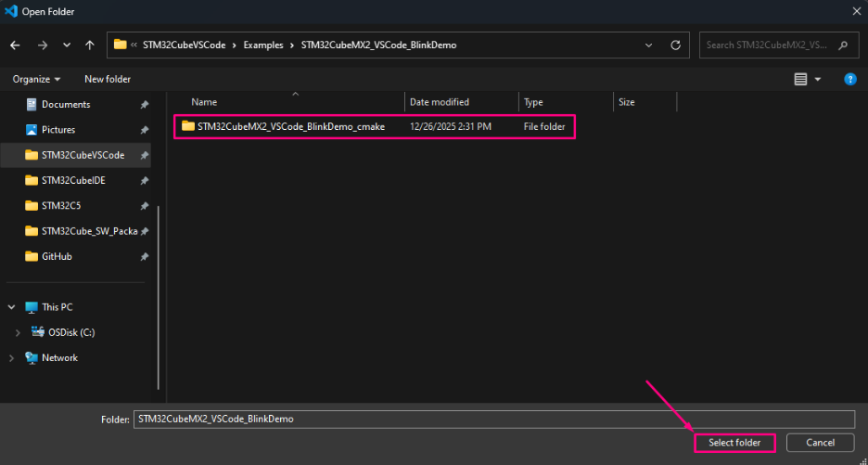
Task: Open STM32CubeIDE in sidebar
Action: [73, 181]
